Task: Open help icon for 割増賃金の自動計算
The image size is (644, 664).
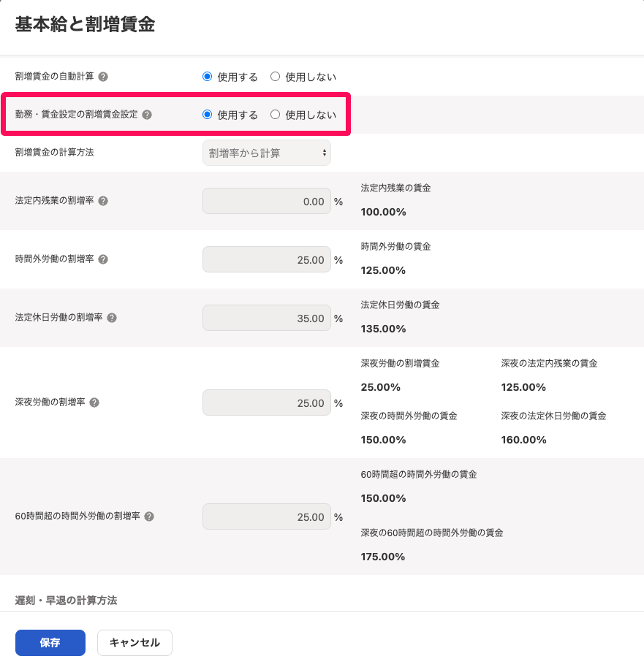Action: pyautogui.click(x=103, y=77)
